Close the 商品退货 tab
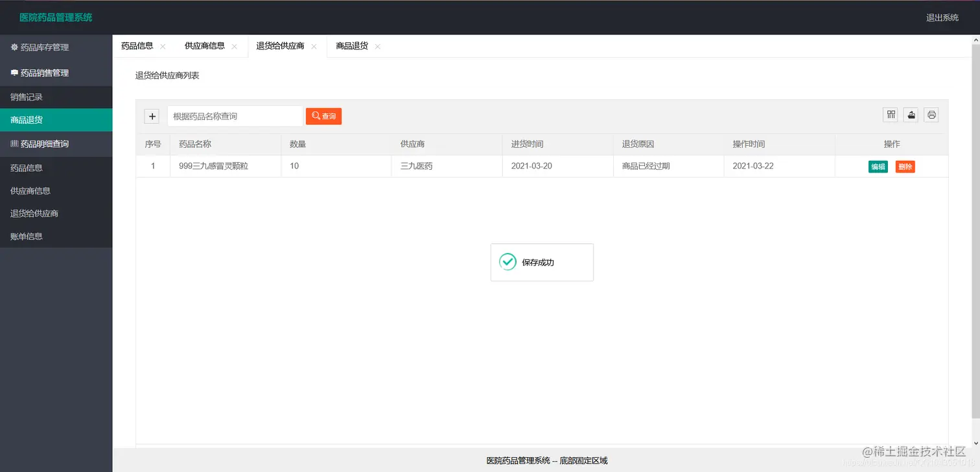Image resolution: width=980 pixels, height=472 pixels. [x=377, y=47]
